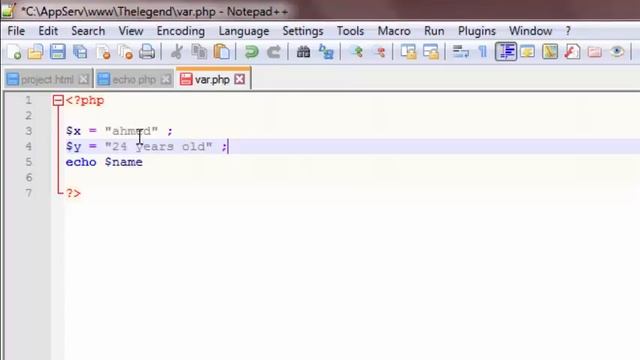Screen dimensions: 640x360
Task: Open the Document Map icon
Action: pos(550,52)
